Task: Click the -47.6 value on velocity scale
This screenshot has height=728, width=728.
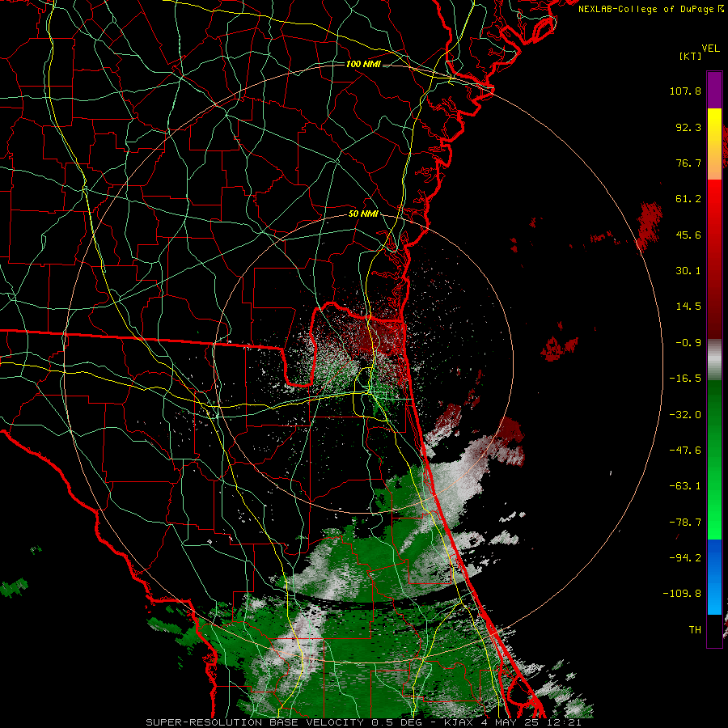Action: tap(685, 451)
